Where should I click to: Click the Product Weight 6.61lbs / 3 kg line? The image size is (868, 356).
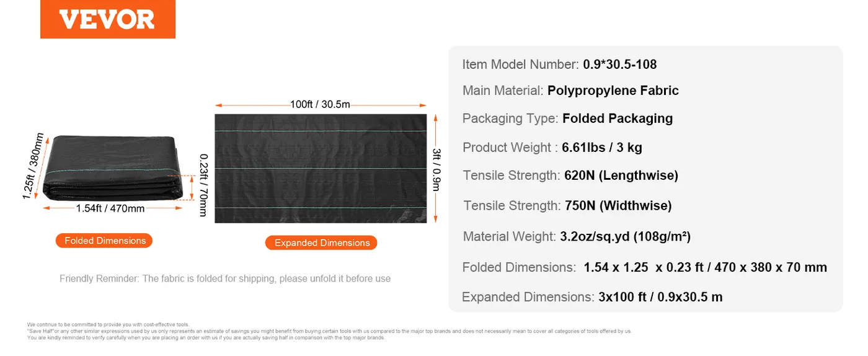click(552, 148)
